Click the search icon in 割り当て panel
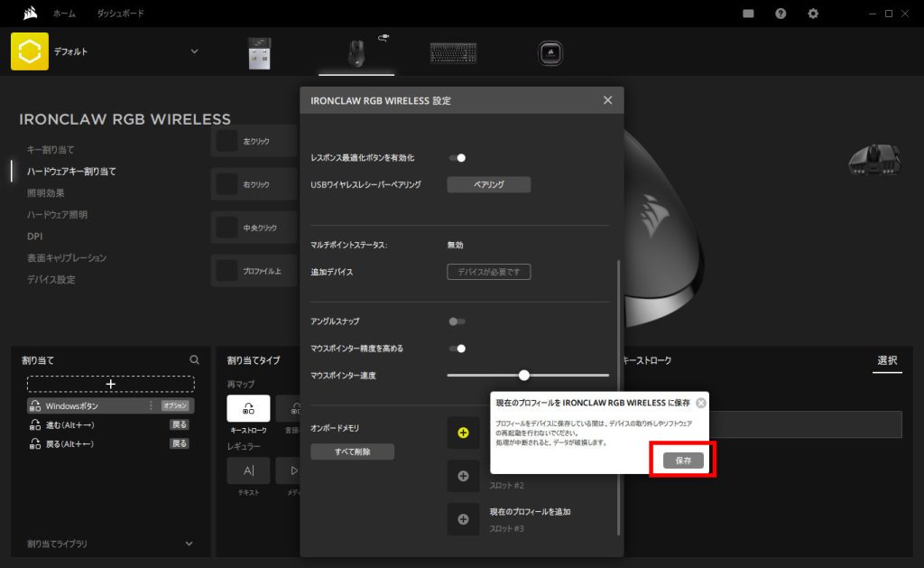 click(195, 359)
